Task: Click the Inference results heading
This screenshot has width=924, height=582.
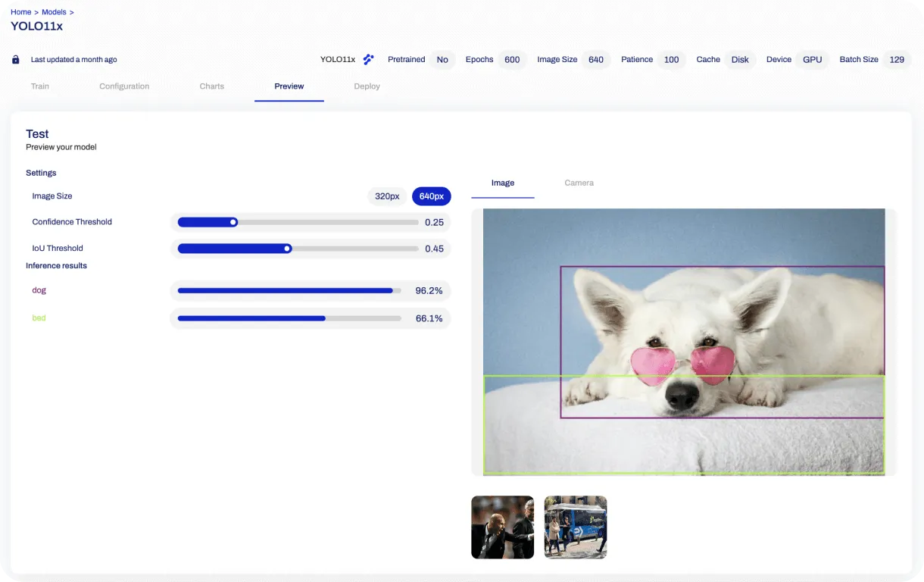Action: click(x=56, y=266)
